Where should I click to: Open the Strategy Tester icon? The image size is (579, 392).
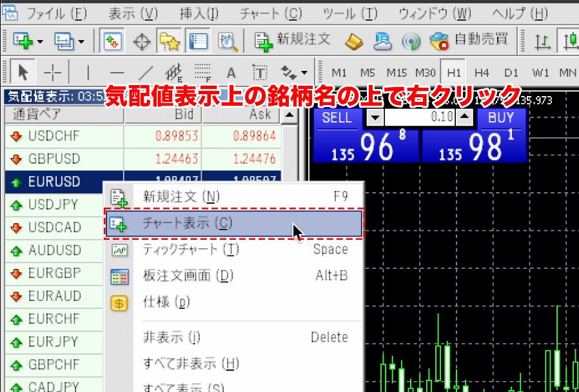coord(227,42)
